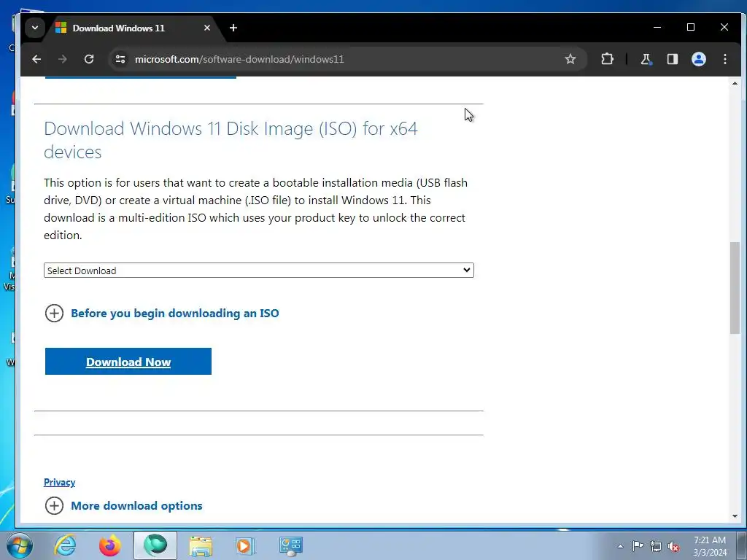Expand More download options

(123, 506)
